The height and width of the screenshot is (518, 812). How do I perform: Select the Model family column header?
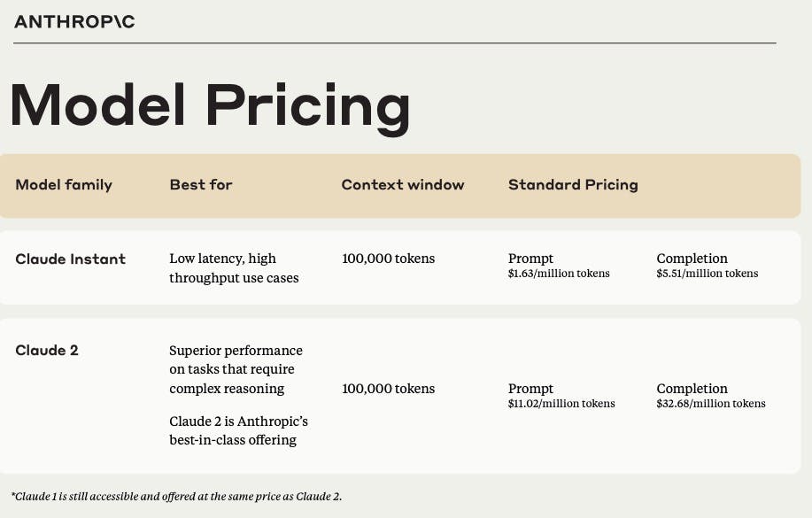[x=64, y=185]
